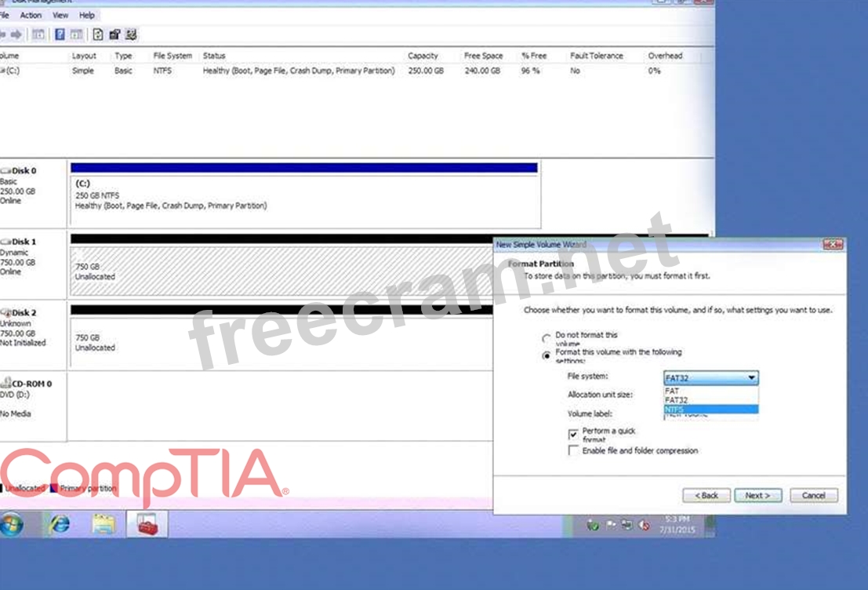Click the Unallocated black legend swatch
The height and width of the screenshot is (590, 868).
2,488
